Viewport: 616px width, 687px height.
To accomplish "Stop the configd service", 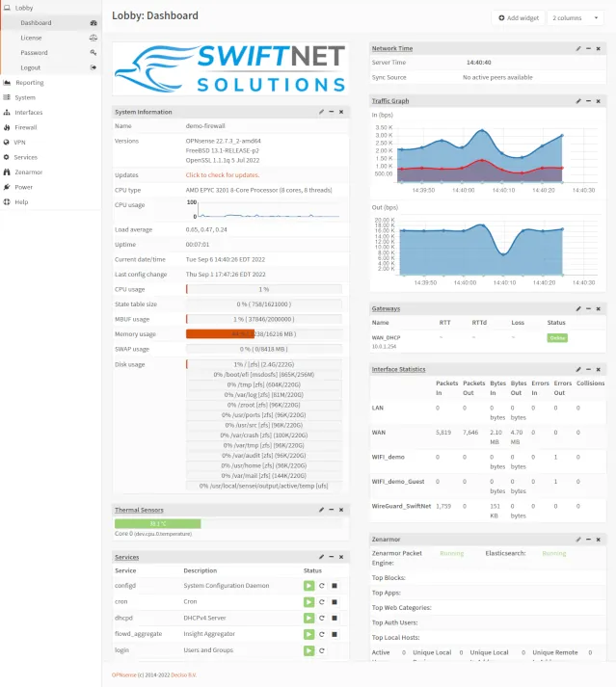I will click(335, 586).
